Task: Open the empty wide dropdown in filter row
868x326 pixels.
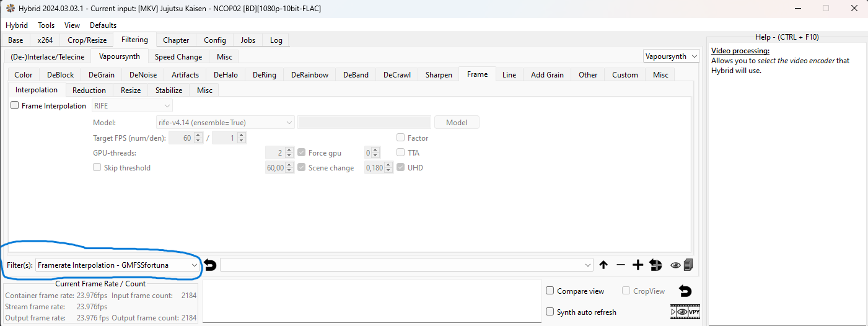Action: [x=406, y=265]
